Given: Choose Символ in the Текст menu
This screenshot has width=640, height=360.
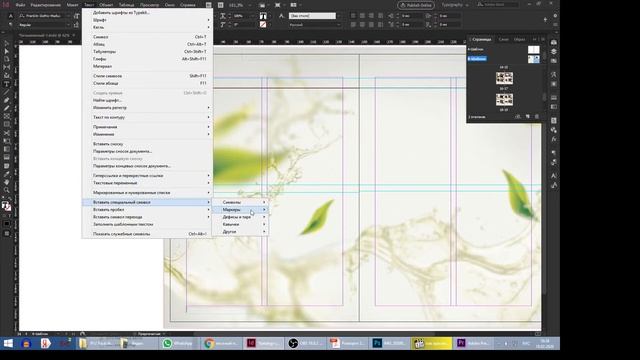Looking at the screenshot, I should [147, 37].
